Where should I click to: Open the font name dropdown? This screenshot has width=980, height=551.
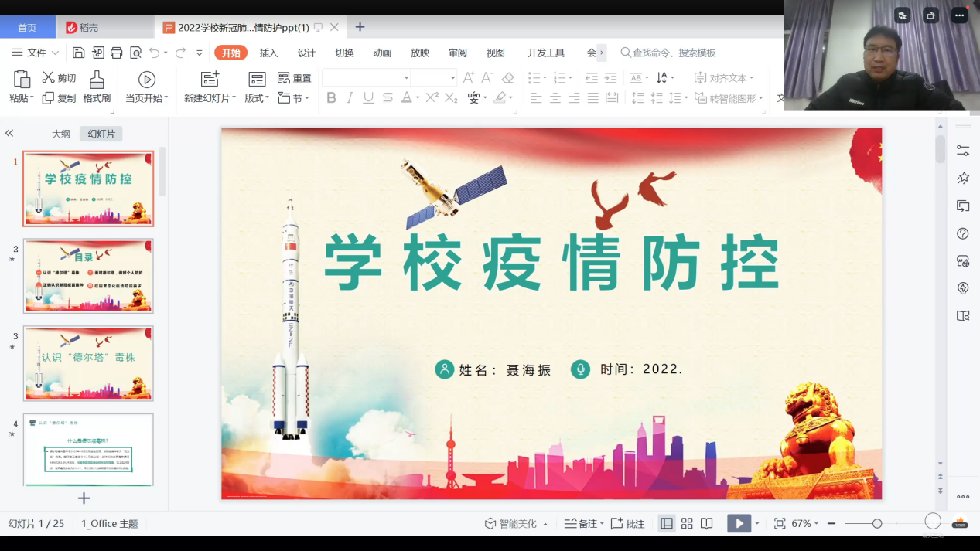click(x=406, y=78)
